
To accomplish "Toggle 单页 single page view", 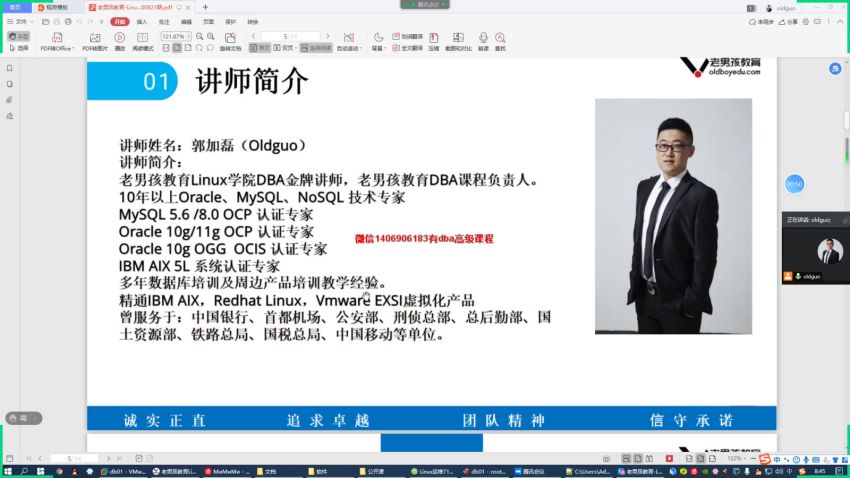I will tap(260, 48).
